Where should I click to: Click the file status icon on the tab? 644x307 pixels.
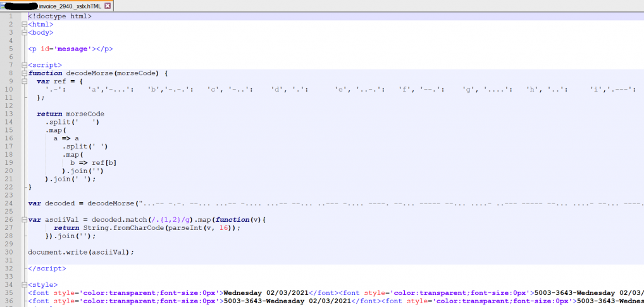[4, 6]
